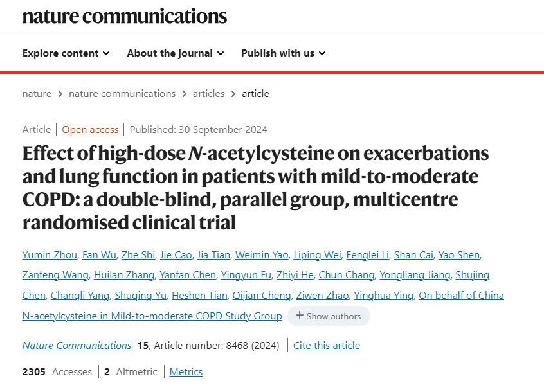View author Huilan Zhang's info
544x392 pixels.
point(124,275)
